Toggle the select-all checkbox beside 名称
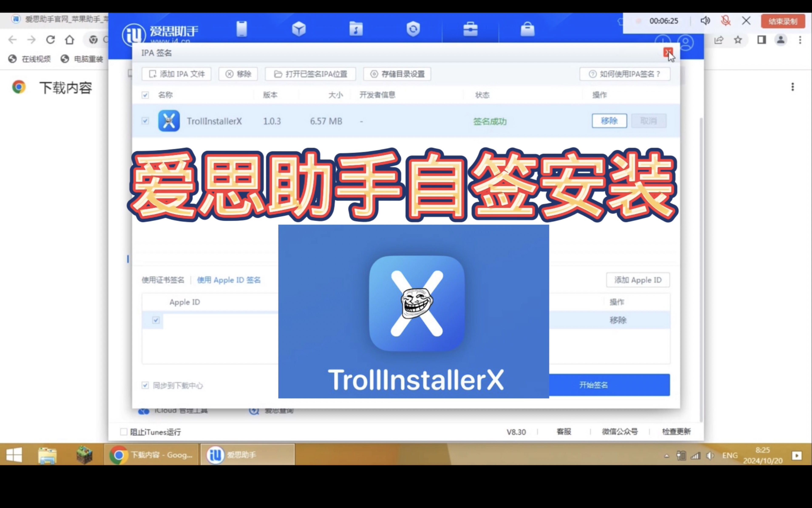The image size is (812, 508). point(145,95)
